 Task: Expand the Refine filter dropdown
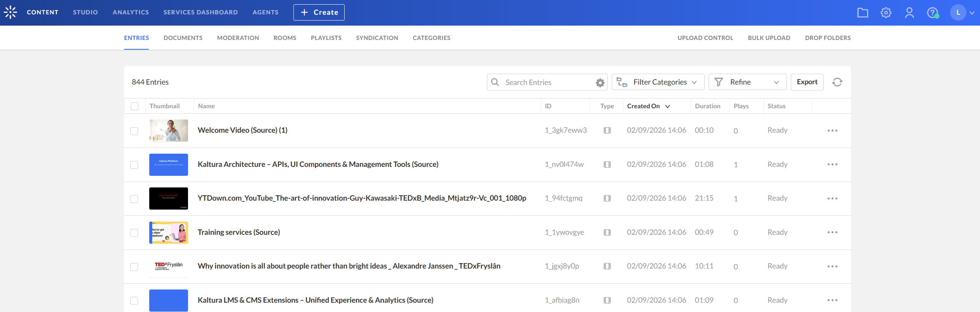pyautogui.click(x=747, y=82)
